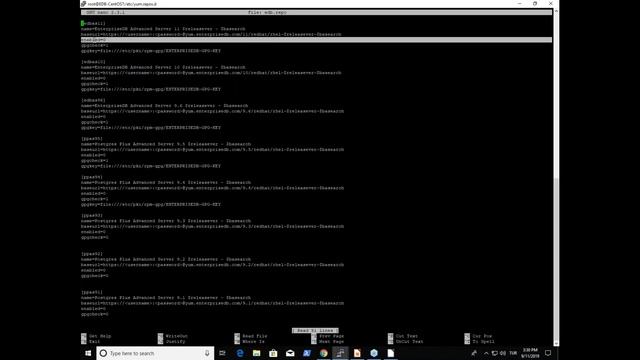Minimize the PuTTY terminal window

(519, 4)
